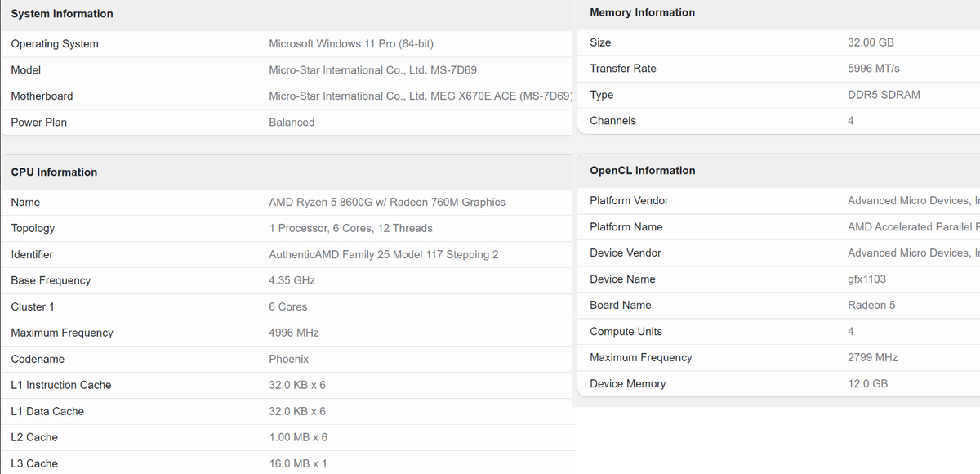Click the MEG X670E ACE motherboard value
Viewport: 980px width, 474px height.
point(420,96)
